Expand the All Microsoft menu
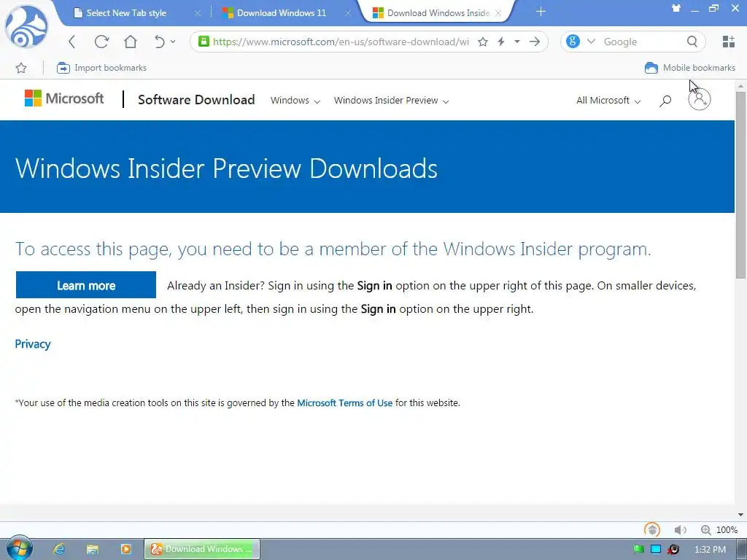Viewport: 747px width, 560px height. (608, 101)
